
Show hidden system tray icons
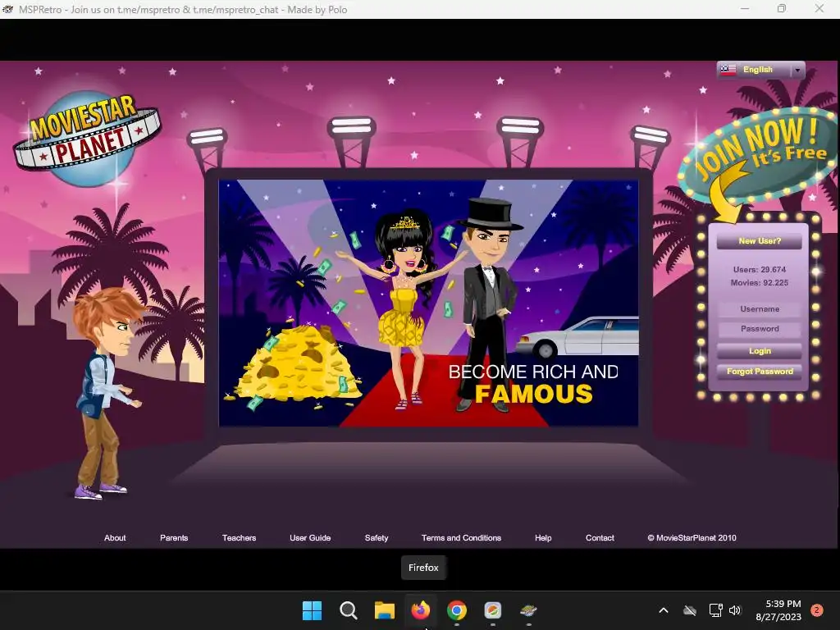point(663,610)
